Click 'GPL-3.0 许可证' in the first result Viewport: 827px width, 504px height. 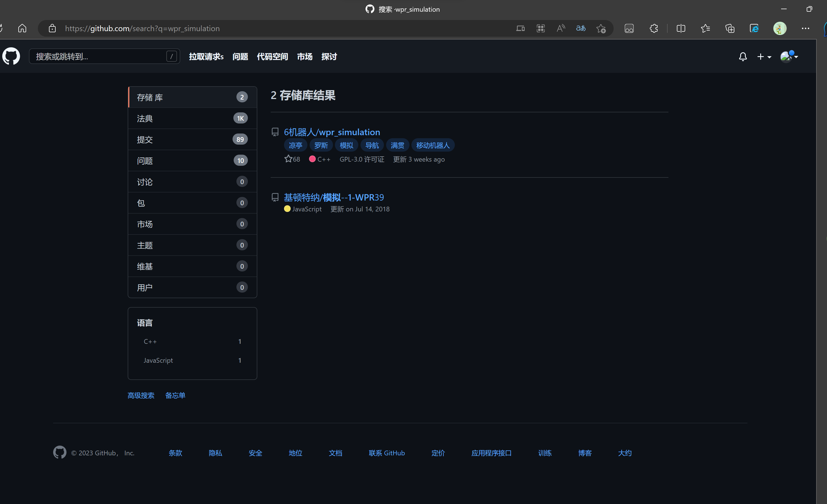pos(362,159)
